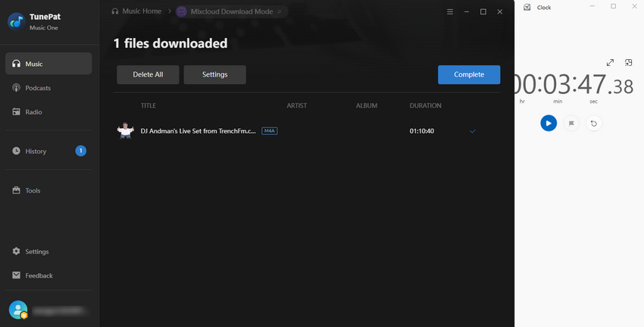This screenshot has width=644, height=327.
Task: Click the Tools toolbox icon
Action: (17, 190)
